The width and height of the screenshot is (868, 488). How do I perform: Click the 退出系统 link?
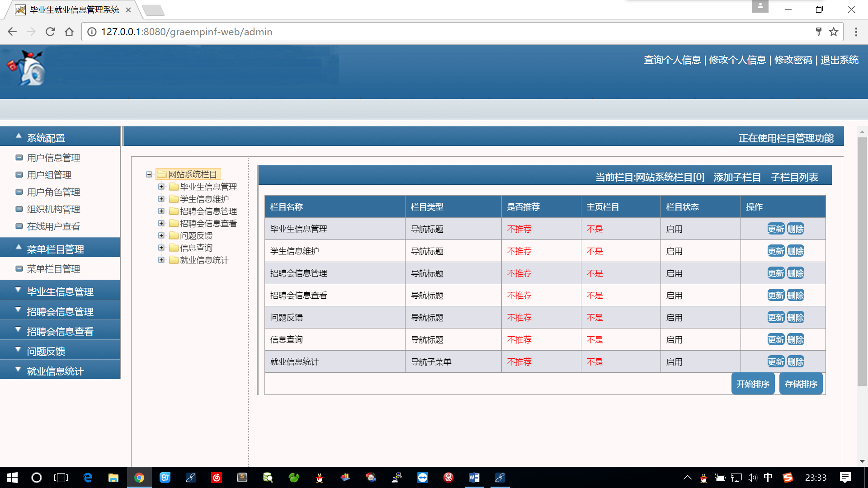[x=839, y=60]
